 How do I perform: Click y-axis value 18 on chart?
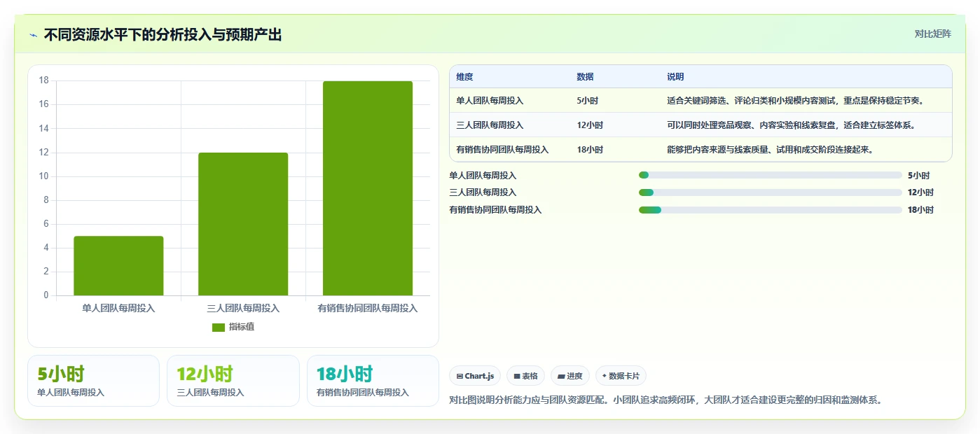click(x=43, y=80)
